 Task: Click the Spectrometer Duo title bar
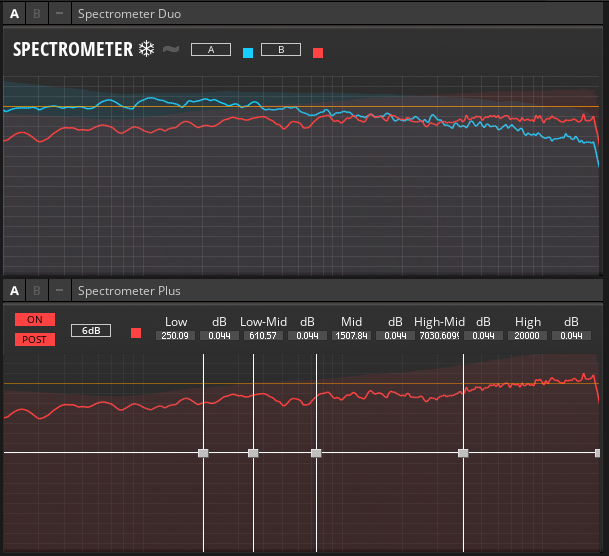(337, 14)
